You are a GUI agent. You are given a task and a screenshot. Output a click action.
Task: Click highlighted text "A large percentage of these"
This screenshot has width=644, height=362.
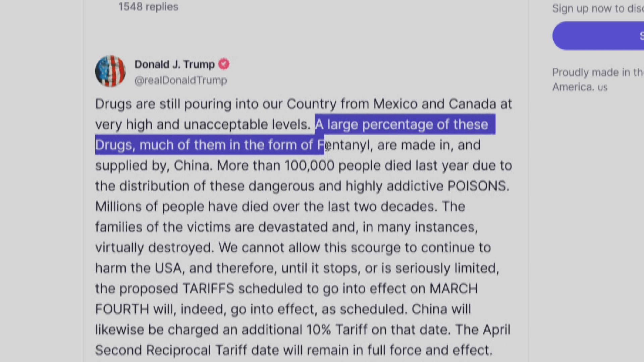401,125
